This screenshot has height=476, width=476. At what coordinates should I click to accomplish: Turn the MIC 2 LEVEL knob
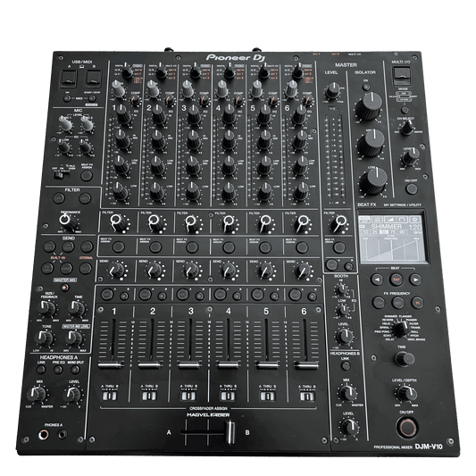(x=87, y=123)
